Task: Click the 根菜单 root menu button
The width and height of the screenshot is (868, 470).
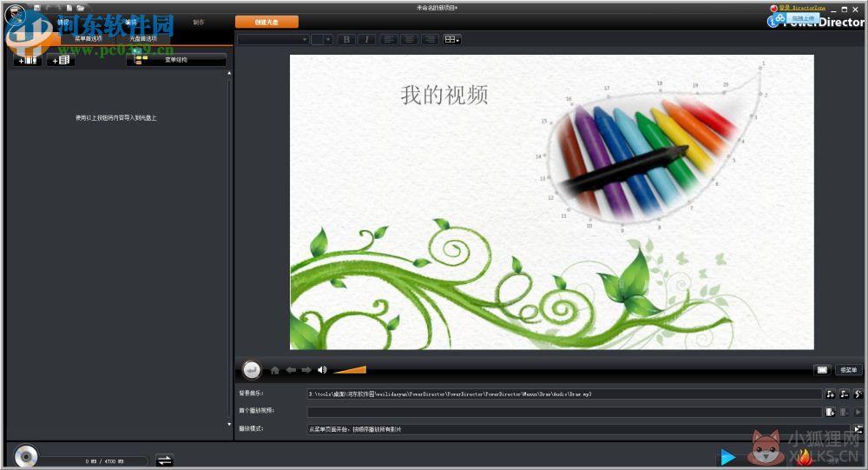Action: pyautogui.click(x=848, y=370)
